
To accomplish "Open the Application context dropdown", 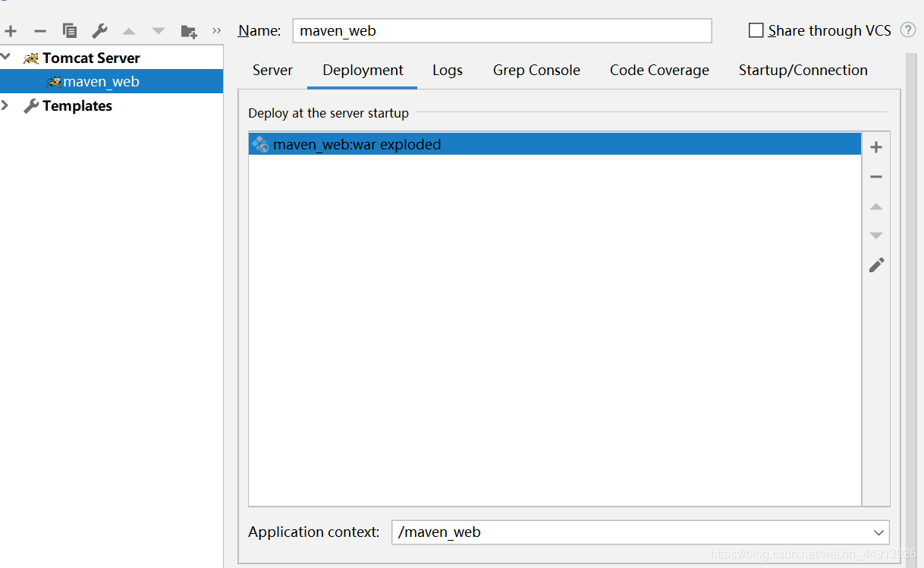I will [878, 532].
